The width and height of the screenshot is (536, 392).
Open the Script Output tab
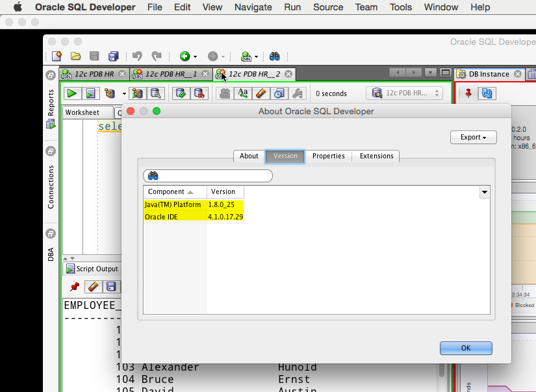tap(92, 269)
